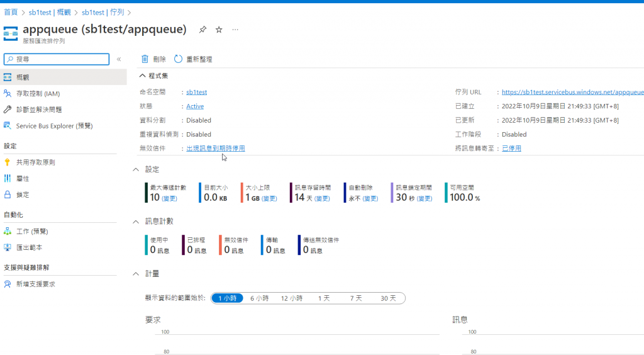Click the 已停用 forward messages link

pyautogui.click(x=511, y=149)
